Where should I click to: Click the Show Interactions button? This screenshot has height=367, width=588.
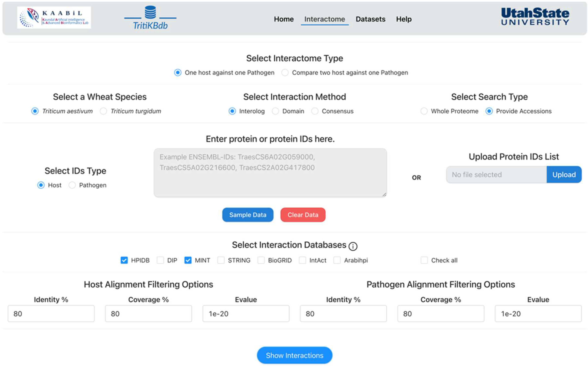(x=294, y=355)
